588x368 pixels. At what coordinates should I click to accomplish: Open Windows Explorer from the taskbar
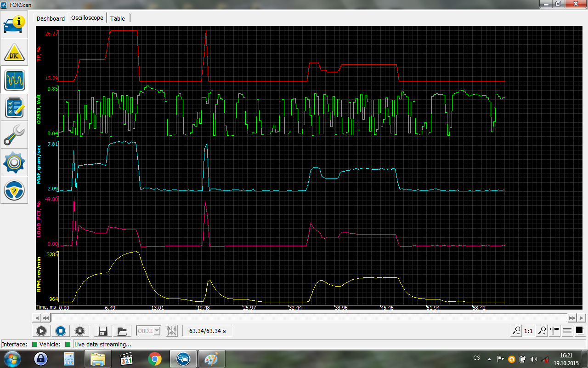coord(98,358)
